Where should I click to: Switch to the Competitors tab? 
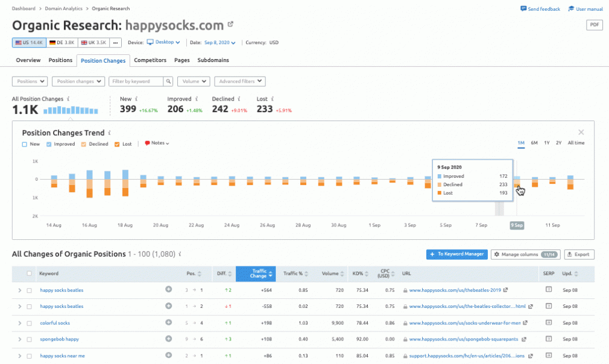coord(150,60)
